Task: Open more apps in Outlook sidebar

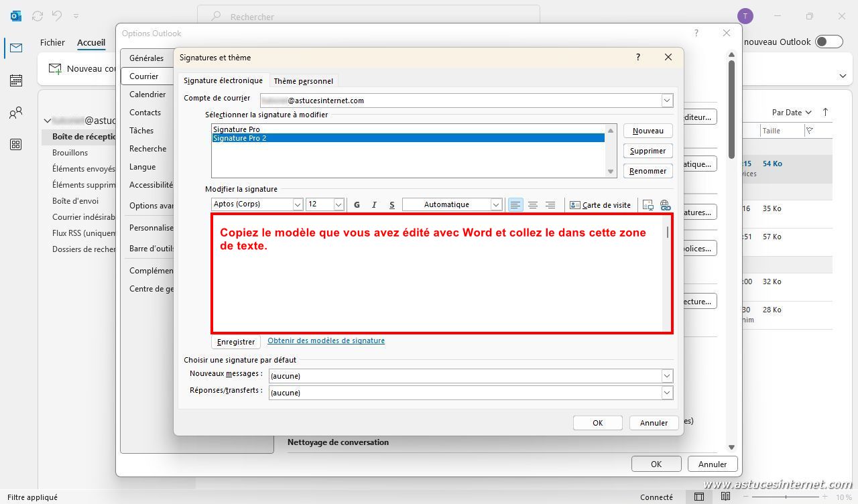Action: (x=16, y=145)
